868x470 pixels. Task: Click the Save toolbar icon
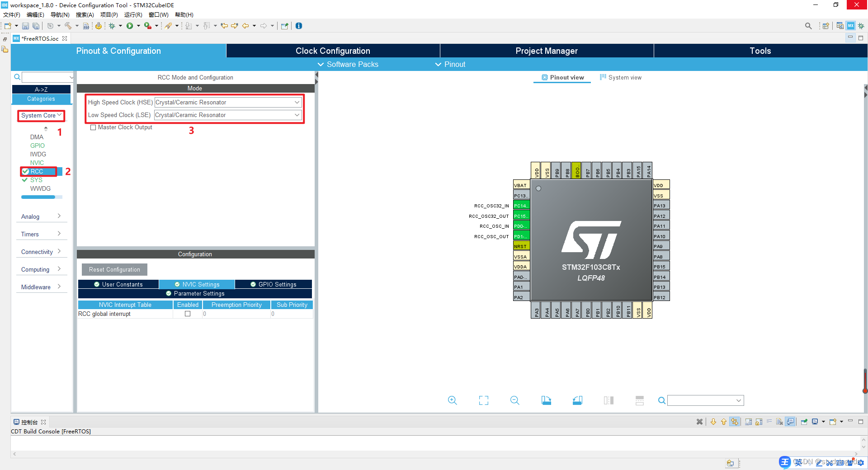(26, 26)
